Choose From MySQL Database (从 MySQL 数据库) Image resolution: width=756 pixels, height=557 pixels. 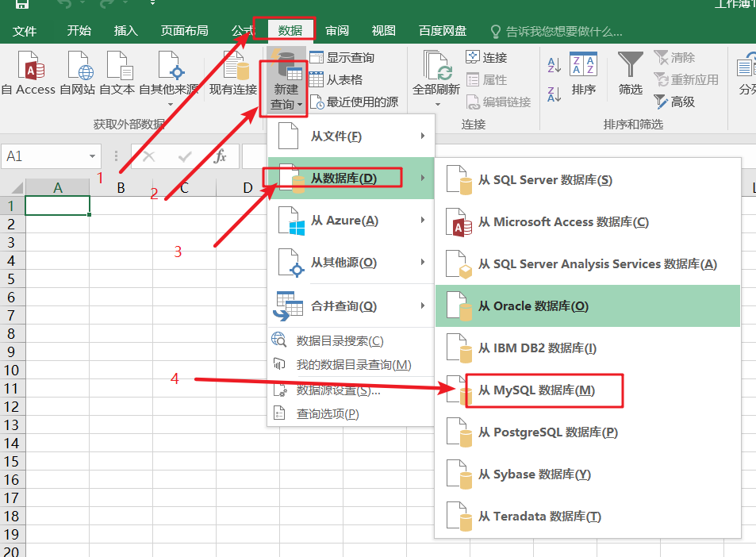click(588, 390)
